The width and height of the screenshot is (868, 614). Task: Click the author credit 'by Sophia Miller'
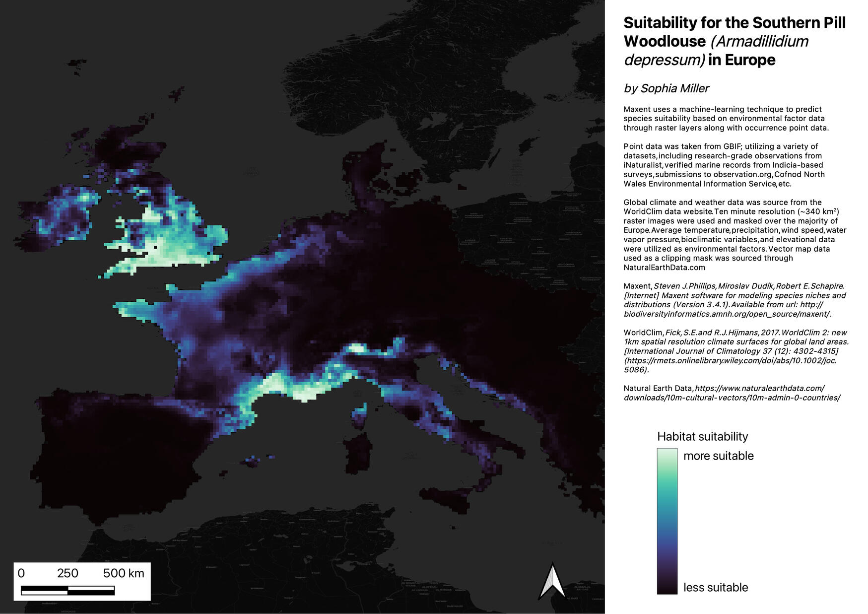tap(668, 88)
